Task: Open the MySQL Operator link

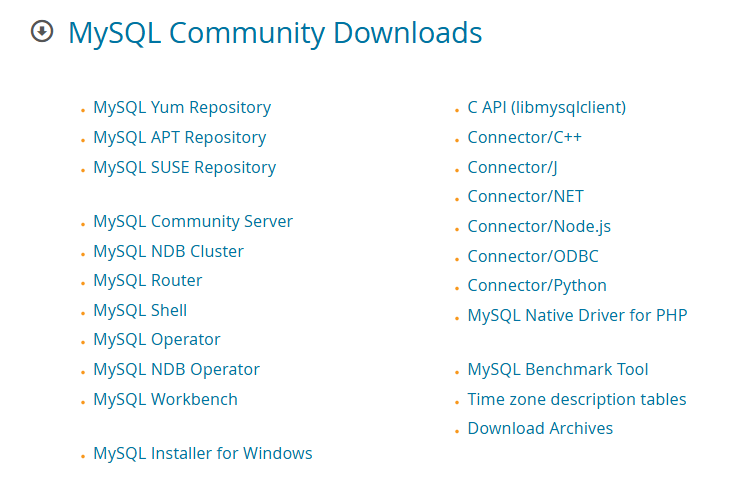Action: (156, 340)
